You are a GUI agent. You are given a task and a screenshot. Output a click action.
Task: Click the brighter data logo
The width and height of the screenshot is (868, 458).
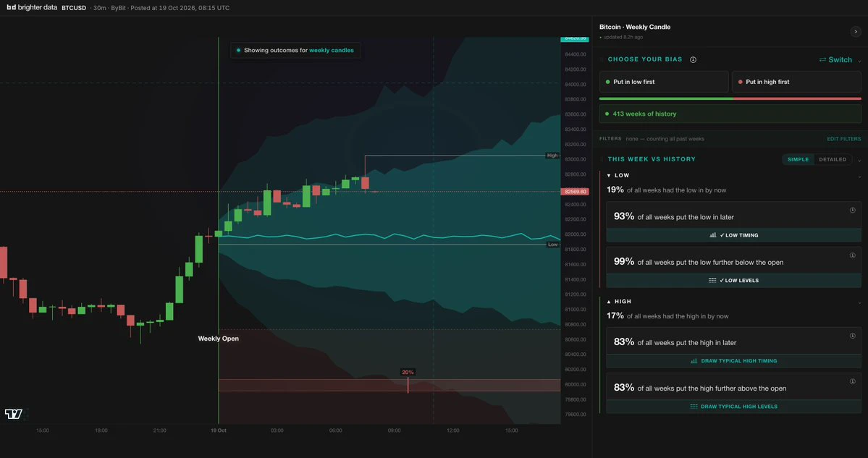click(31, 8)
